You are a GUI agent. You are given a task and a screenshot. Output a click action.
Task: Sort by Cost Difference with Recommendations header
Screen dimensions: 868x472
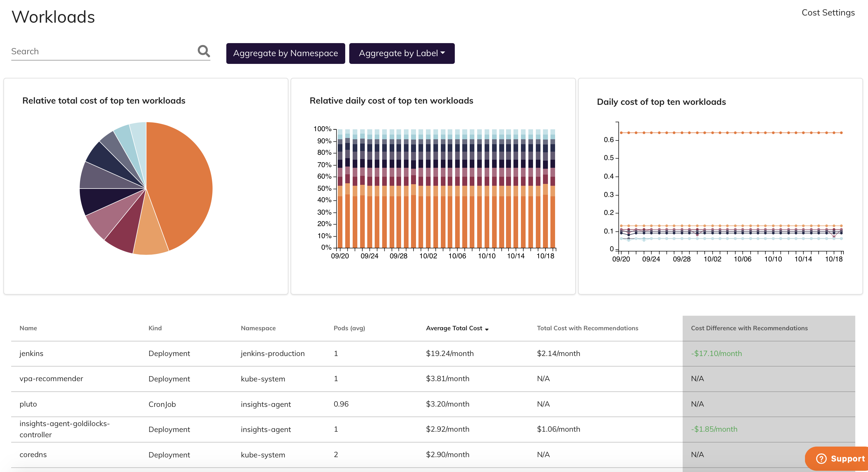coord(749,328)
